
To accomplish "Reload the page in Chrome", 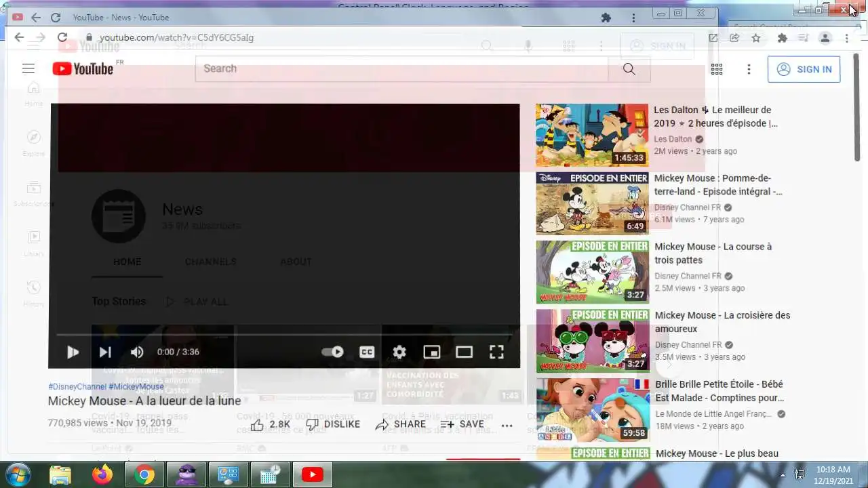I will pyautogui.click(x=62, y=38).
